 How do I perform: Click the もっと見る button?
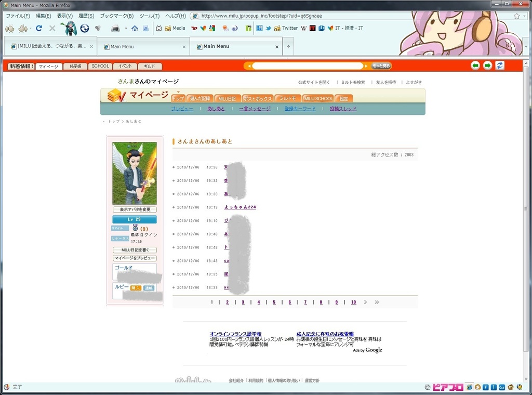pyautogui.click(x=381, y=66)
